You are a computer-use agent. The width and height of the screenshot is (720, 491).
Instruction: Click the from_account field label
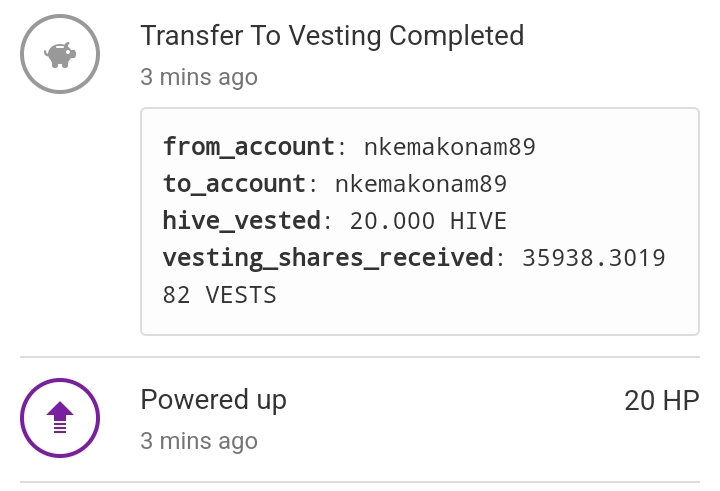(x=249, y=147)
